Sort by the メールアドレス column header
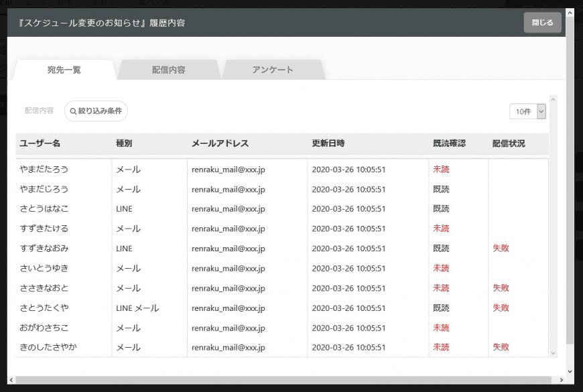 click(x=220, y=143)
